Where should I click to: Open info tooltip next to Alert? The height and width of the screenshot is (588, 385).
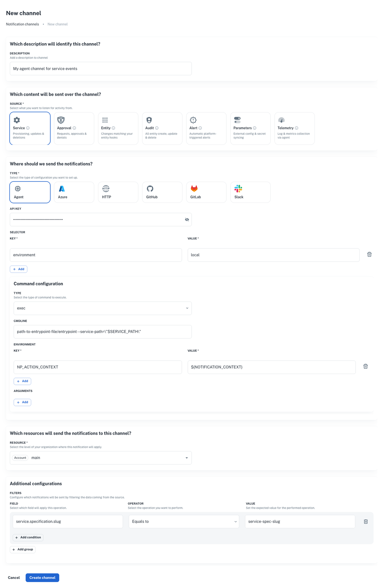coord(200,128)
